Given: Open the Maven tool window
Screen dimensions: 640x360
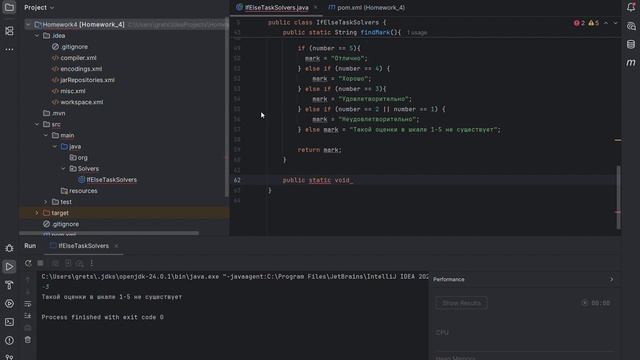Looking at the screenshot, I should pos(631,63).
